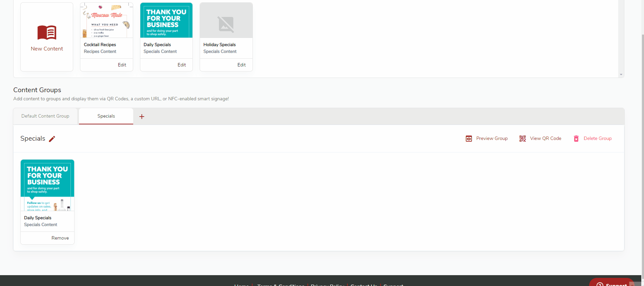This screenshot has width=644, height=286.
Task: Click the Cocktail Recipes title text
Action: click(x=100, y=45)
